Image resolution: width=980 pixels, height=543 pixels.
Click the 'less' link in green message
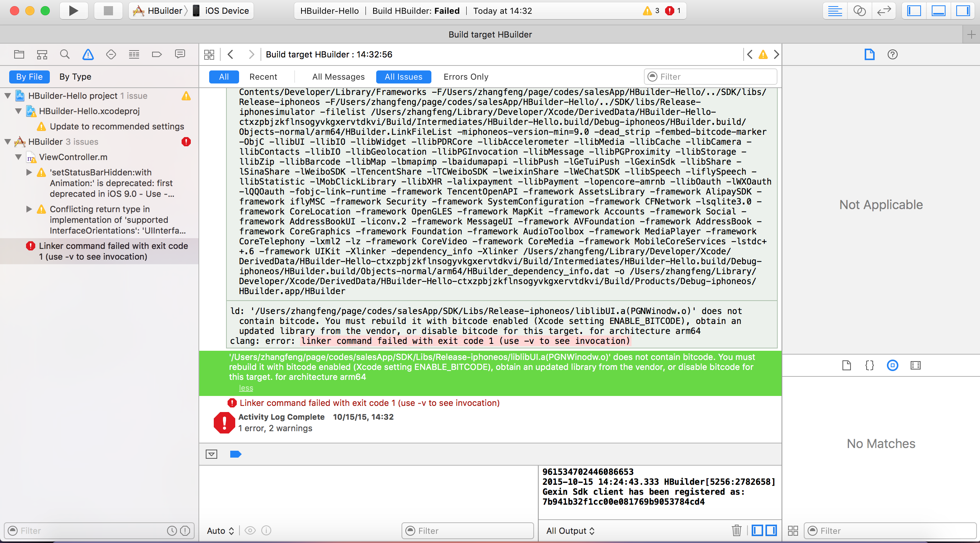tap(246, 388)
